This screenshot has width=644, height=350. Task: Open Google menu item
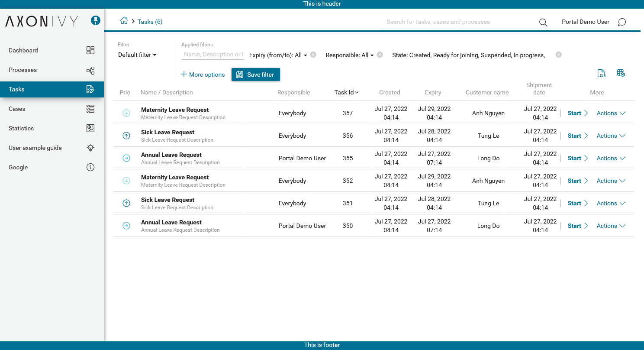click(x=52, y=167)
